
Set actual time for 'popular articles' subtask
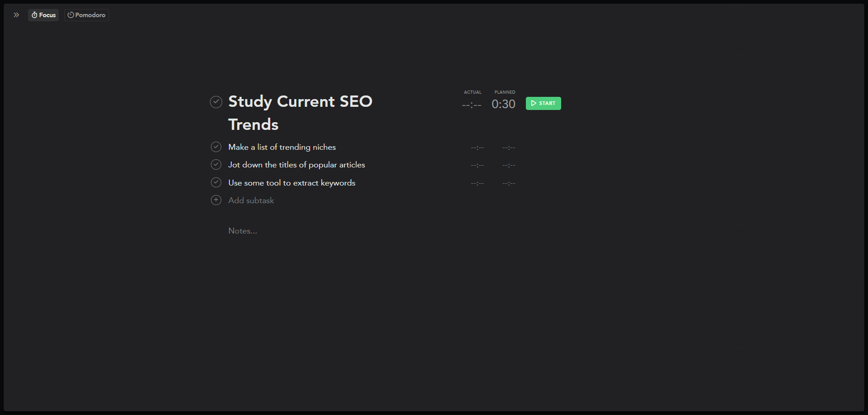click(x=477, y=165)
